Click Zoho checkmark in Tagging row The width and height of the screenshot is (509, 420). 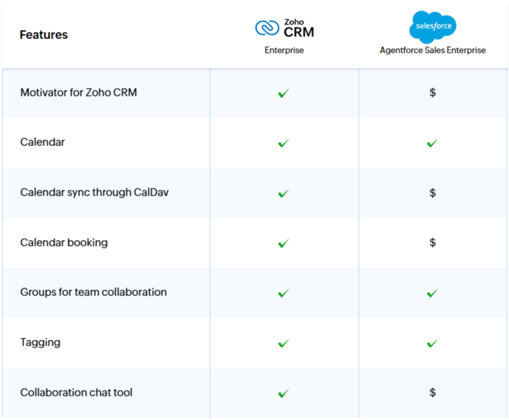(283, 343)
